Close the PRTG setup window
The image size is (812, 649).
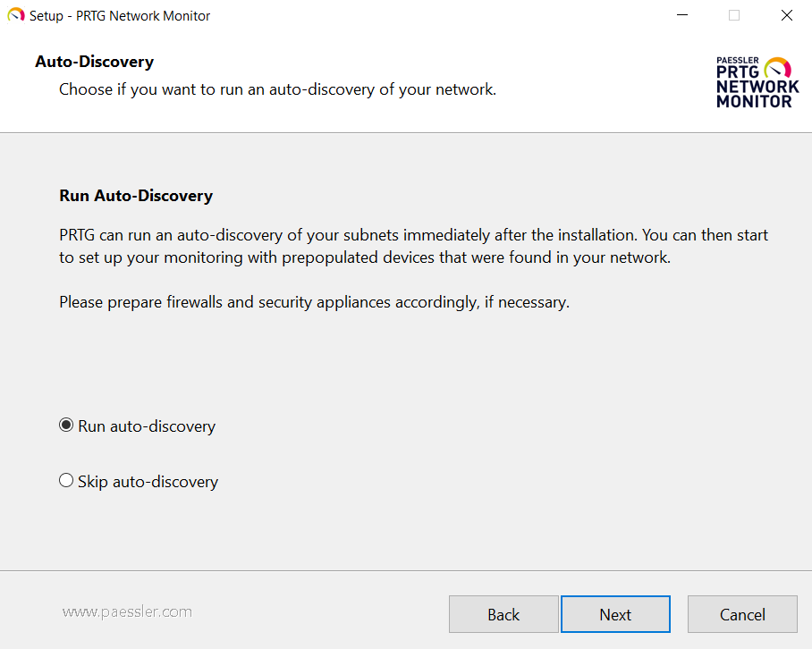coord(786,15)
